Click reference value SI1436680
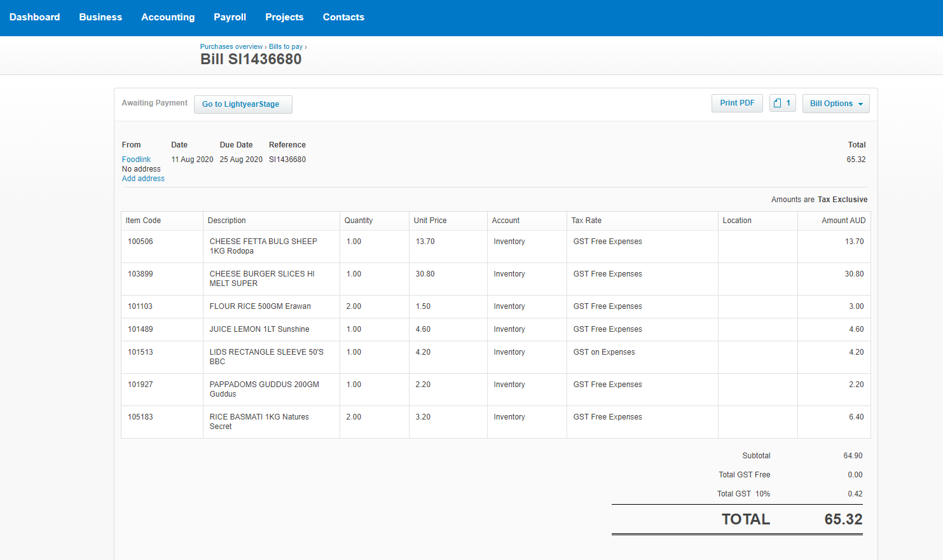943x560 pixels. pyautogui.click(x=287, y=160)
